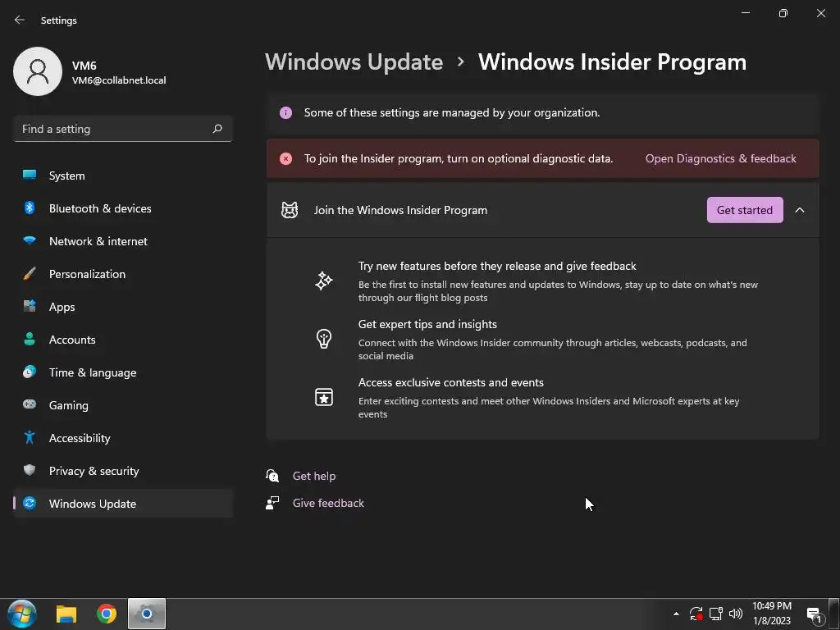
Task: Click the taskbar clock and date
Action: pos(772,614)
